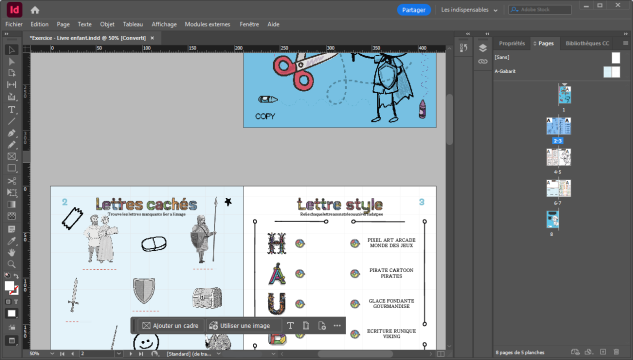Open the Pages panel menu

625,43
